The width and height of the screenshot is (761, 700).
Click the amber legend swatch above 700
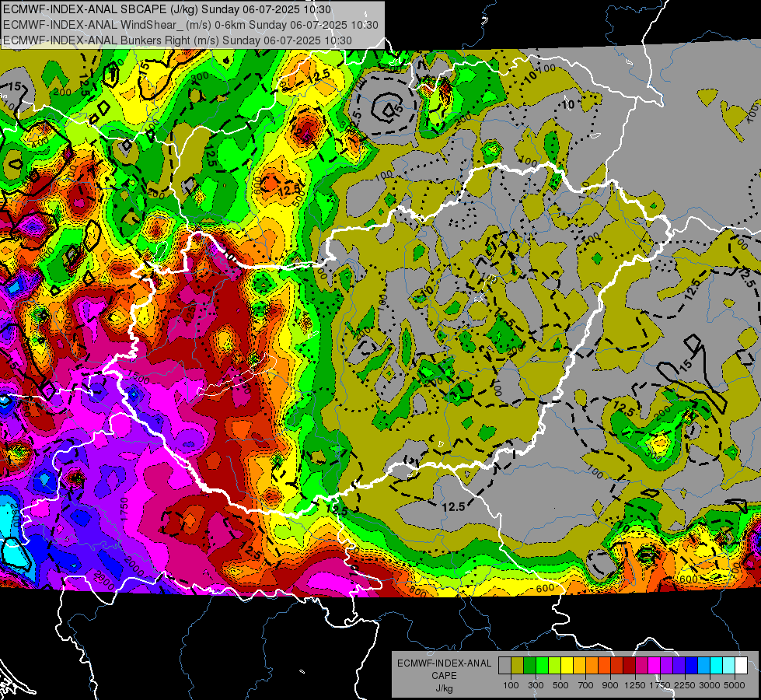[x=579, y=666]
